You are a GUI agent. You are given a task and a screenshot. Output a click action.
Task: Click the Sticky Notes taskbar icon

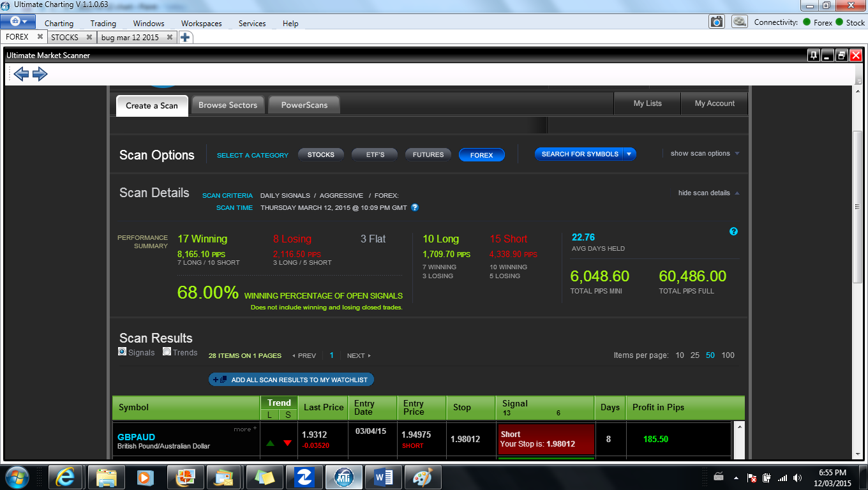264,477
